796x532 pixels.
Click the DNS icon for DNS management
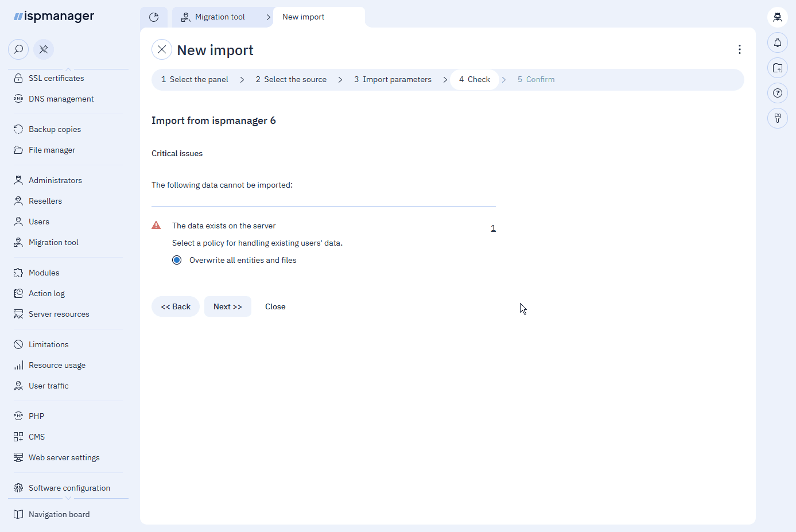click(18, 99)
